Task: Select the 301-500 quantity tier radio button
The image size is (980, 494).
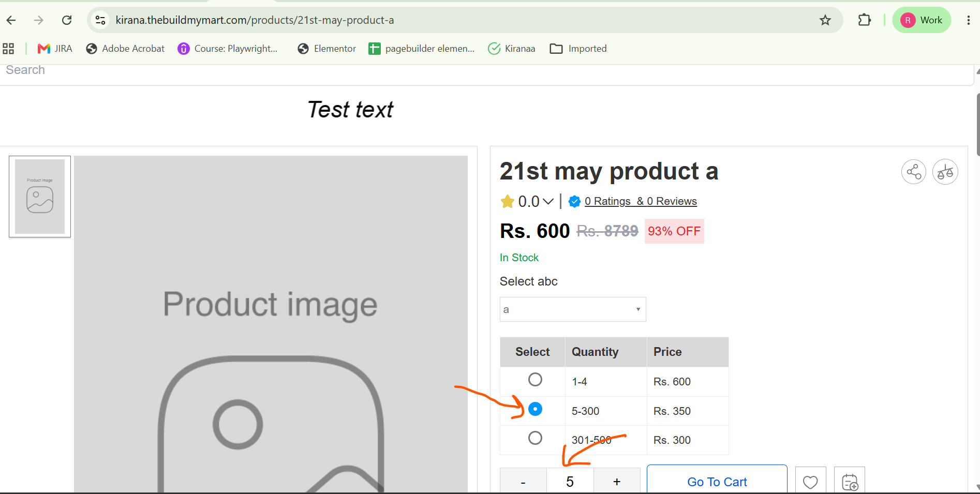Action: click(x=535, y=438)
